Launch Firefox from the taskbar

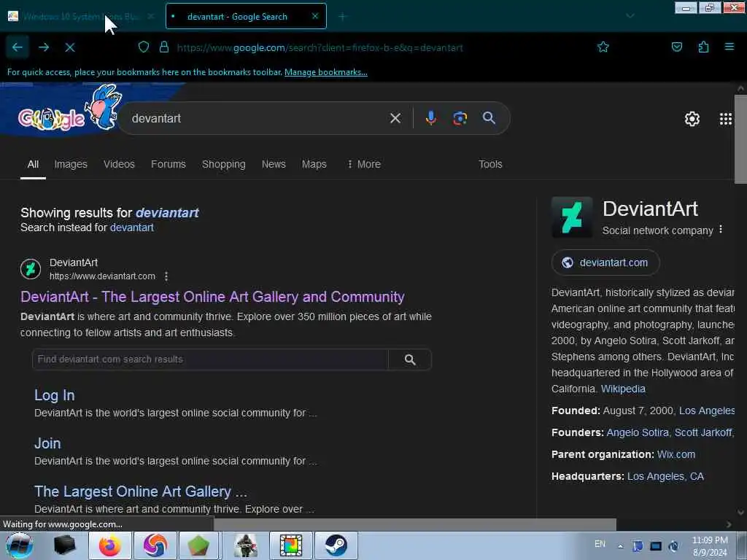109,545
